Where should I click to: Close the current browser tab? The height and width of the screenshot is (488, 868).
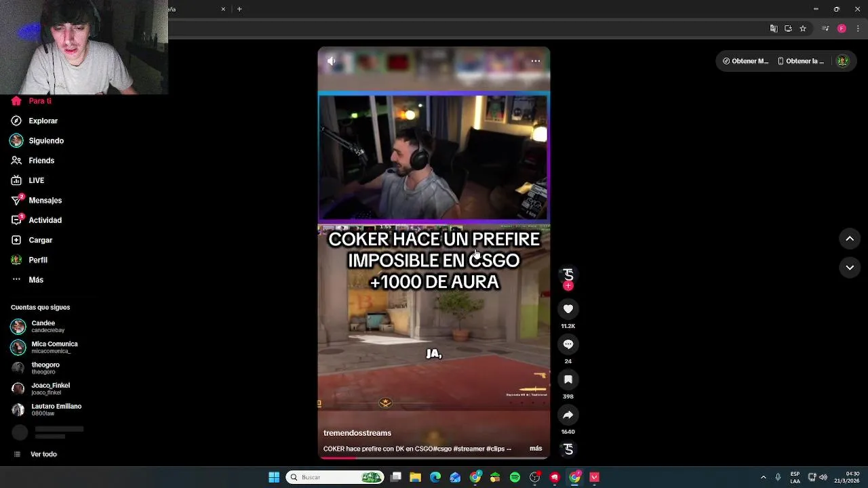223,9
